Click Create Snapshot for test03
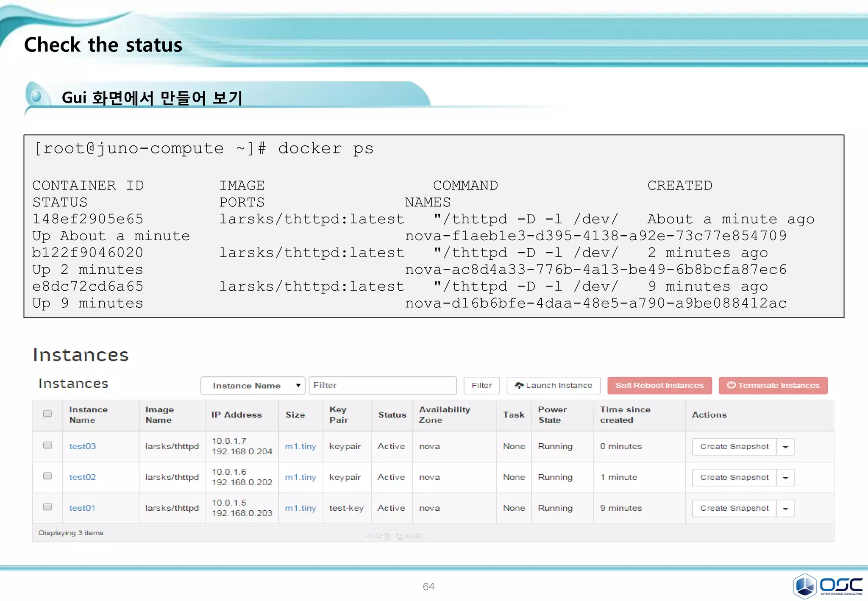This screenshot has height=601, width=868. pos(734,447)
